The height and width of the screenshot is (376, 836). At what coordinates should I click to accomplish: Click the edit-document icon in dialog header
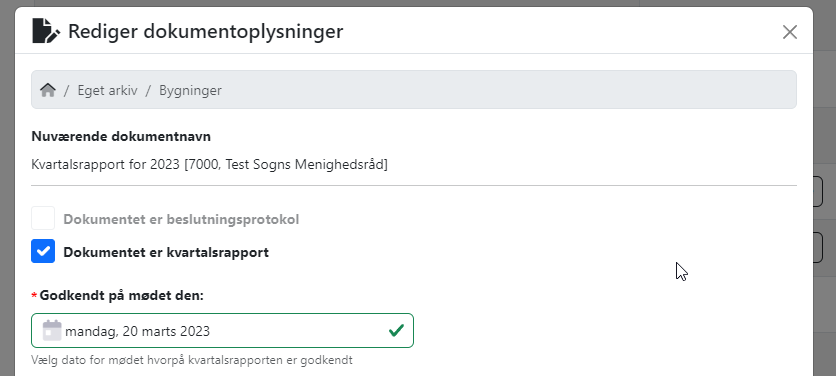pyautogui.click(x=46, y=31)
